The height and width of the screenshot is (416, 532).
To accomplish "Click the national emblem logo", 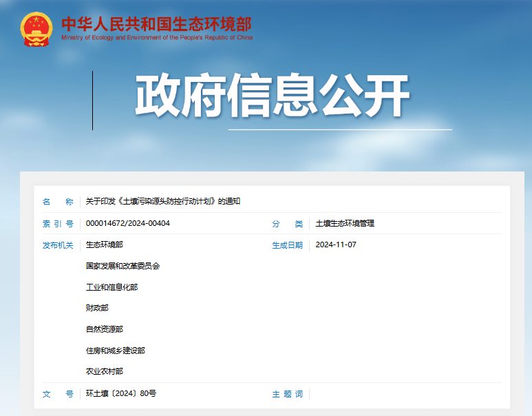I will 36,29.
